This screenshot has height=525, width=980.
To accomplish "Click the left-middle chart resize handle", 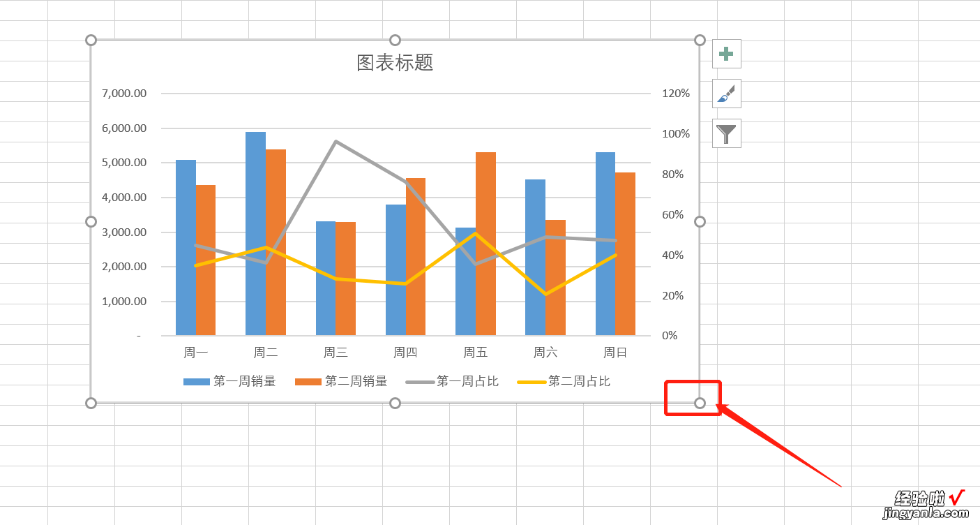I will [91, 221].
